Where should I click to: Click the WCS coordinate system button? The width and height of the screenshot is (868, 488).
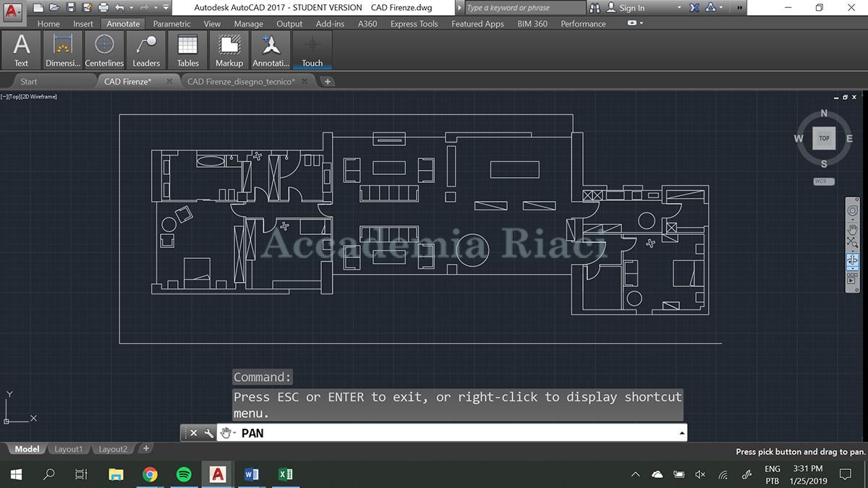(x=824, y=181)
